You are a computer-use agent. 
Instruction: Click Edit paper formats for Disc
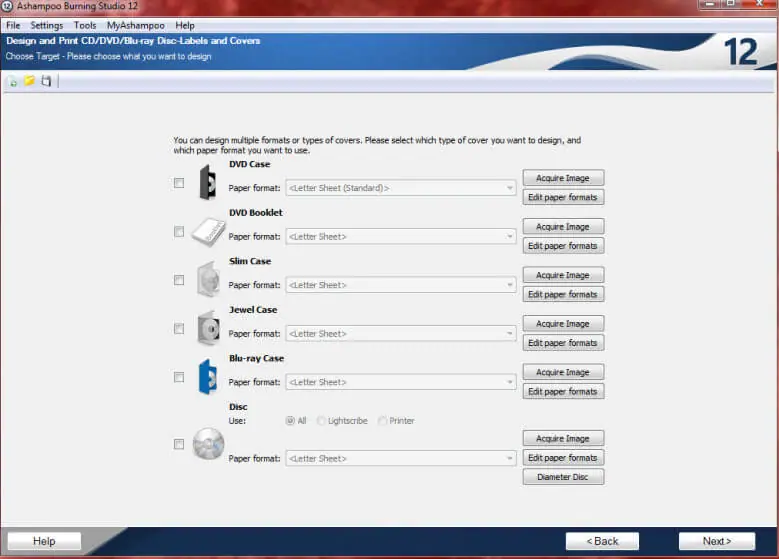coord(563,458)
